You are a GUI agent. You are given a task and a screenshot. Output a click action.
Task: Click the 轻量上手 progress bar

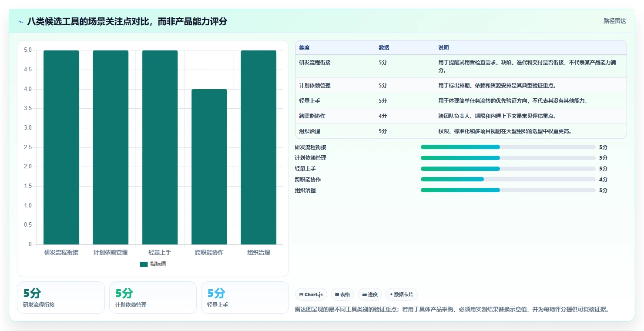click(x=508, y=169)
